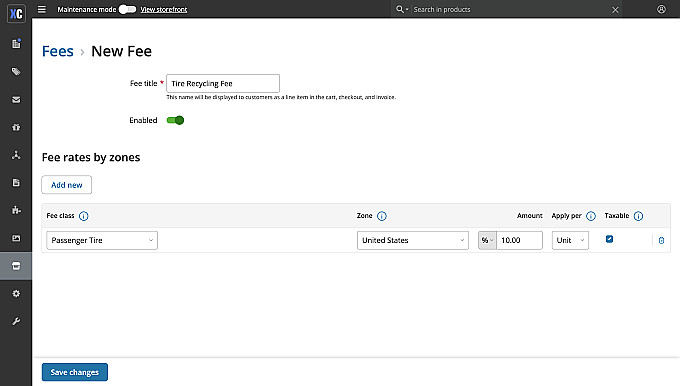
Task: Open the United States zone dropdown
Action: (412, 240)
